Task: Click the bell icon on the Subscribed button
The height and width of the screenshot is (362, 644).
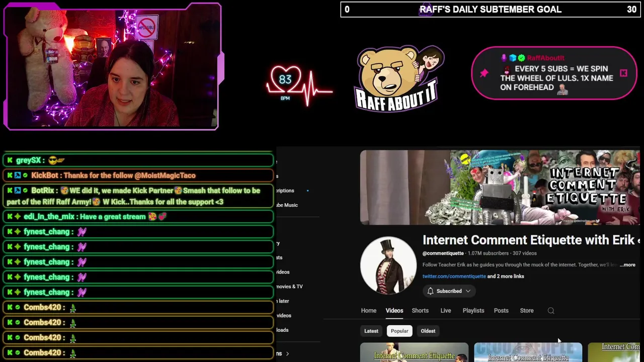Action: 430,291
